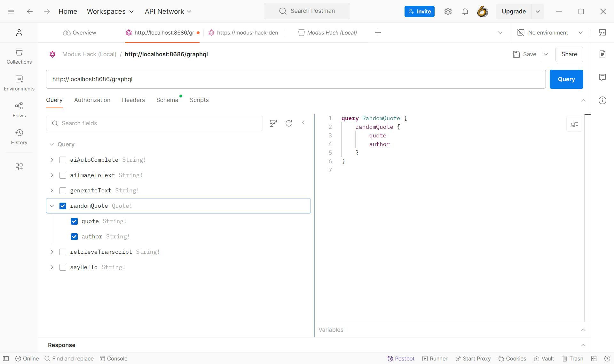This screenshot has width=614, height=364.
Task: Collapse the query explorer pane
Action: point(303,123)
